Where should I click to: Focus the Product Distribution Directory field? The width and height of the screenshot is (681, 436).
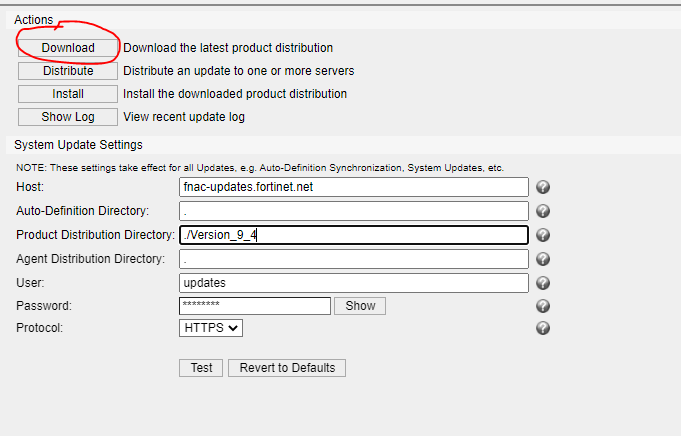pos(354,235)
